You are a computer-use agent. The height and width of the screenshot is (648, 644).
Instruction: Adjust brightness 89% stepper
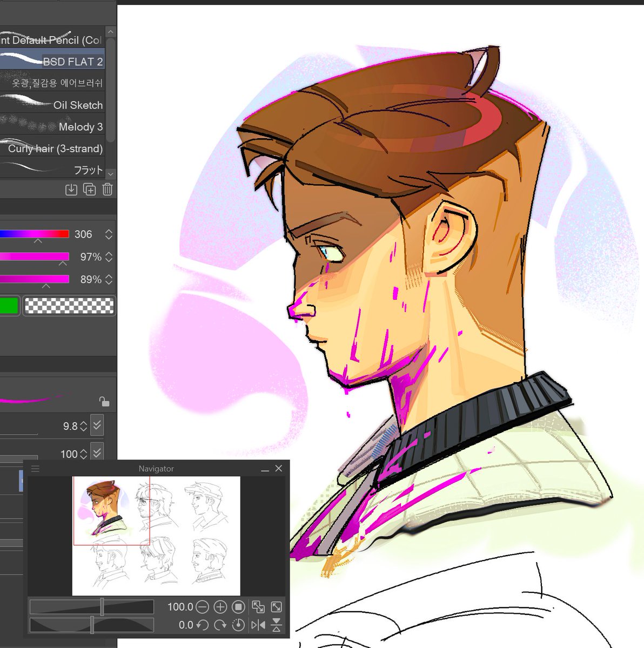109,279
